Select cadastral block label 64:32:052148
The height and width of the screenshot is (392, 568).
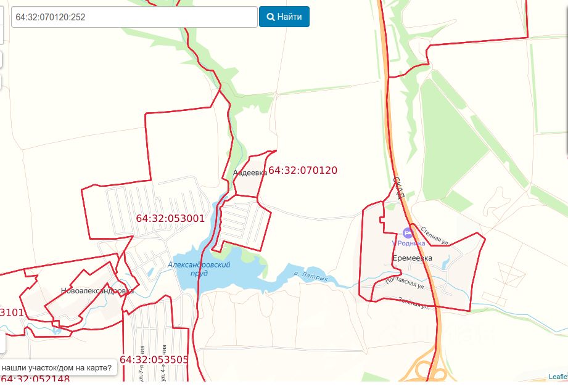(x=35, y=378)
